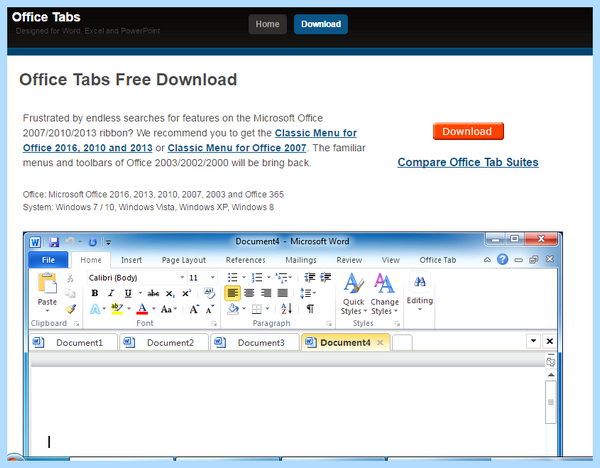600x468 pixels.
Task: Switch to Document3 tab
Action: [255, 342]
